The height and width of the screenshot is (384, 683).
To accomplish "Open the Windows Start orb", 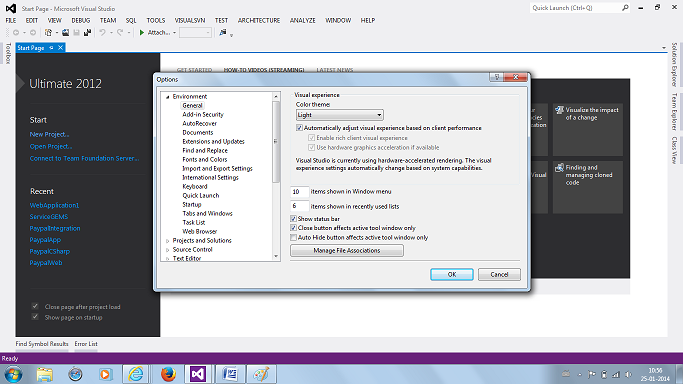I will click(x=13, y=374).
